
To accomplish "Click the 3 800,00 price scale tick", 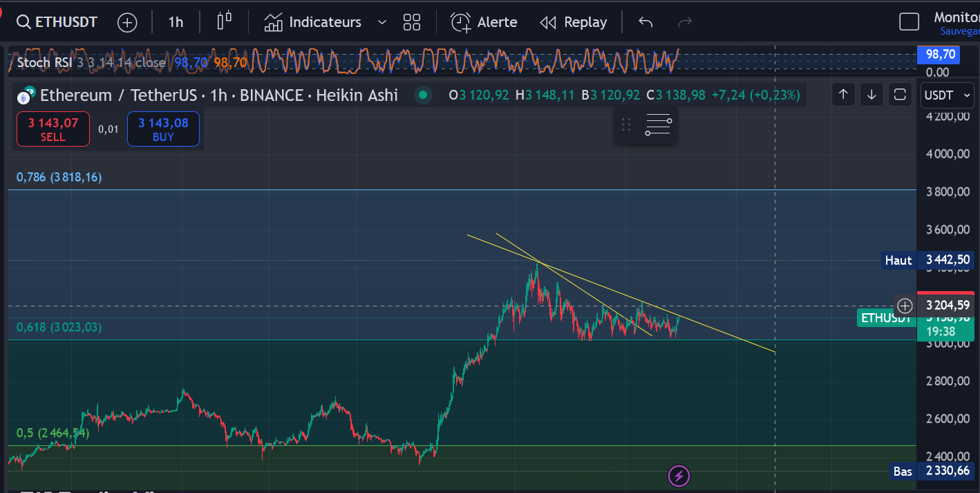I will coord(948,192).
